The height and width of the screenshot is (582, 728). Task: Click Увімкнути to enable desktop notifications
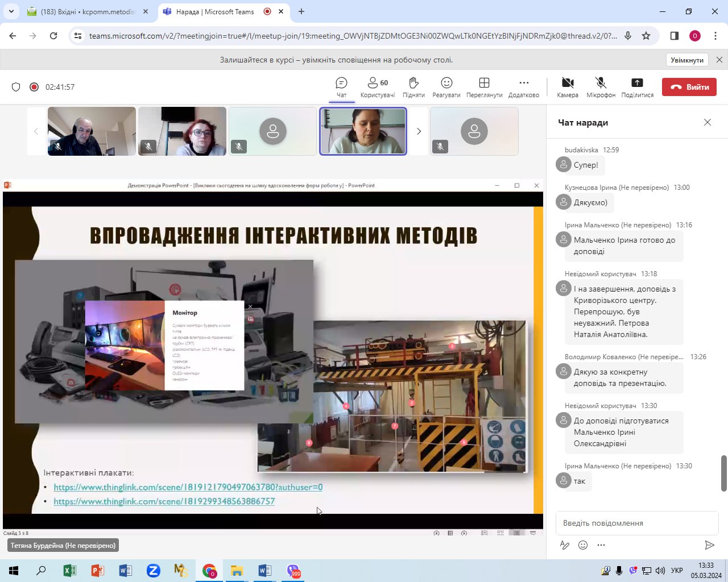coord(686,60)
